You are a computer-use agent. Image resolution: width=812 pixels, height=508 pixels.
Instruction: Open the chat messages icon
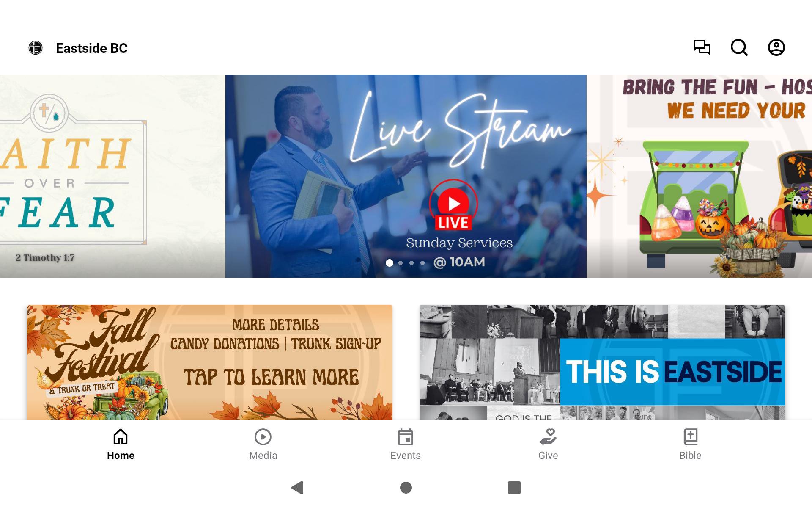[x=702, y=47]
